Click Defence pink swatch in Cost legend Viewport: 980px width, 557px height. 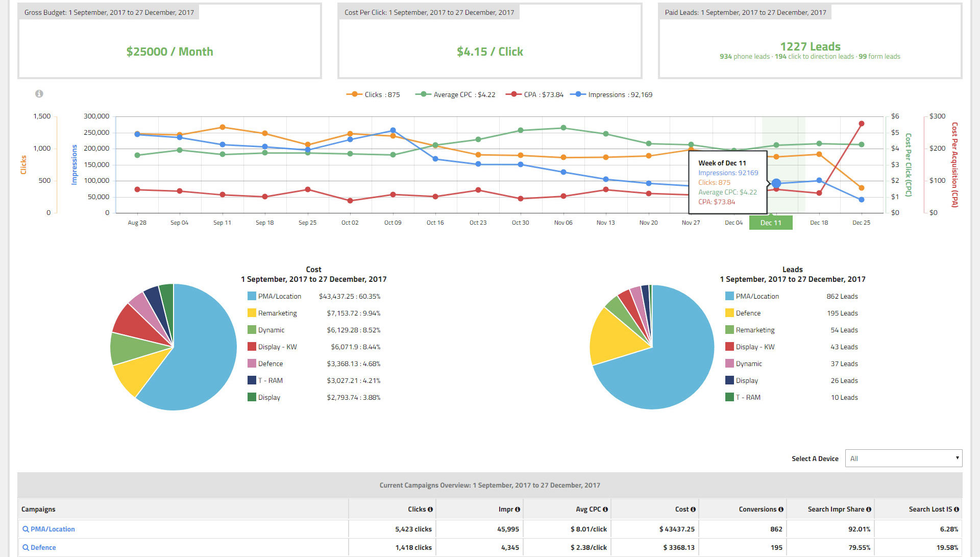pyautogui.click(x=252, y=364)
